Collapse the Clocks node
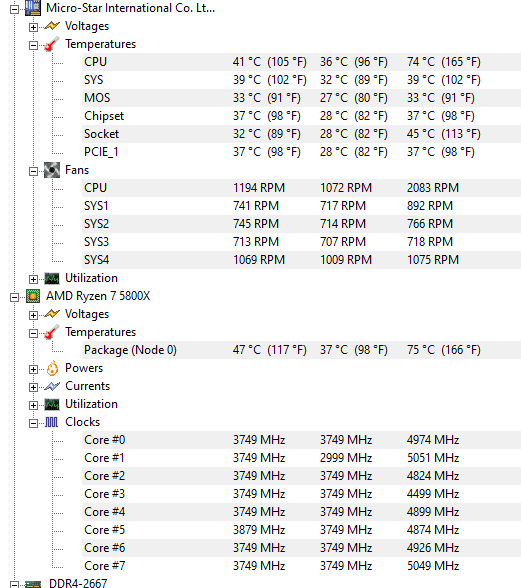 [x=33, y=423]
